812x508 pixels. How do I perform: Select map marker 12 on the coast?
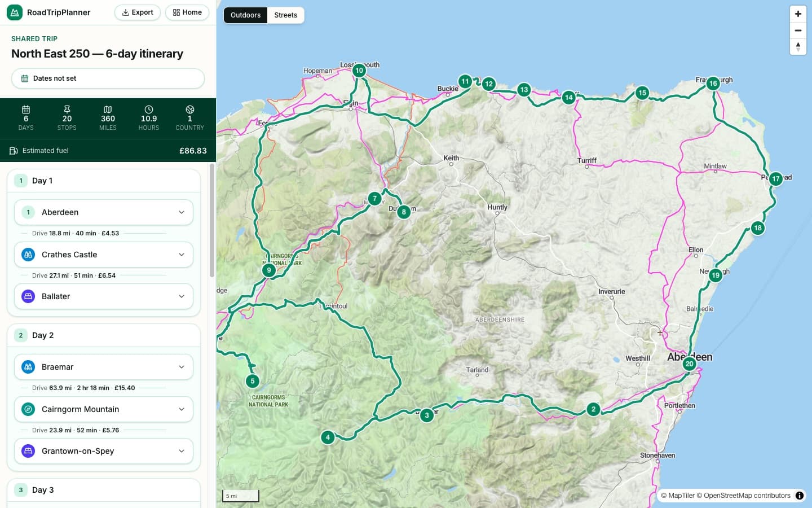click(489, 84)
